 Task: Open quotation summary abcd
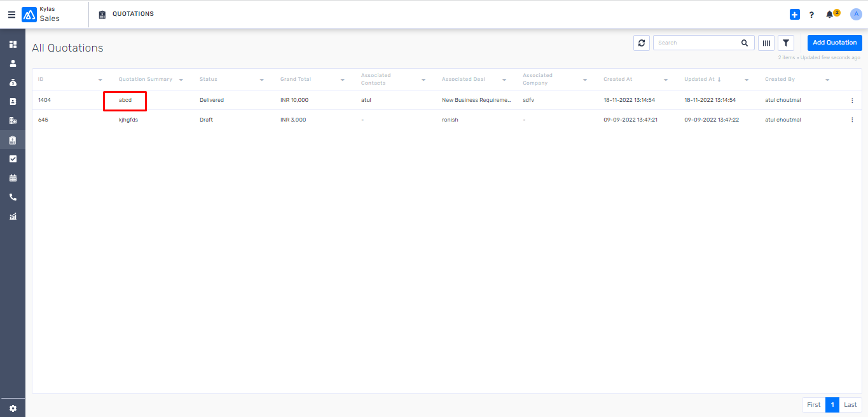tap(125, 101)
